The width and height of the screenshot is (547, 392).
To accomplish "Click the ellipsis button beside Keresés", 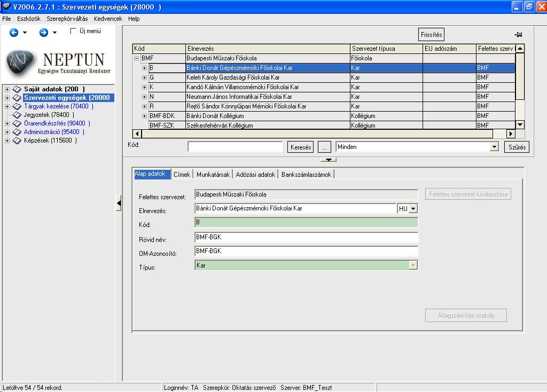I will coord(324,147).
